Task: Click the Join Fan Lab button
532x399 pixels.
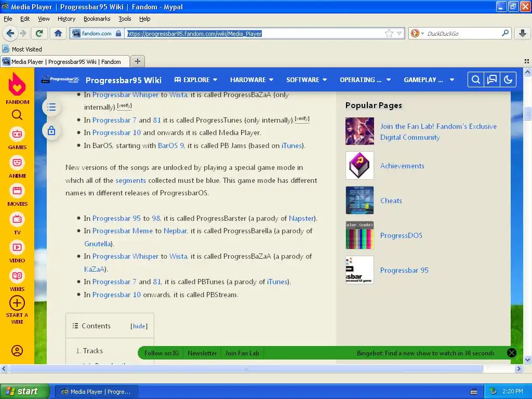Action: point(242,353)
